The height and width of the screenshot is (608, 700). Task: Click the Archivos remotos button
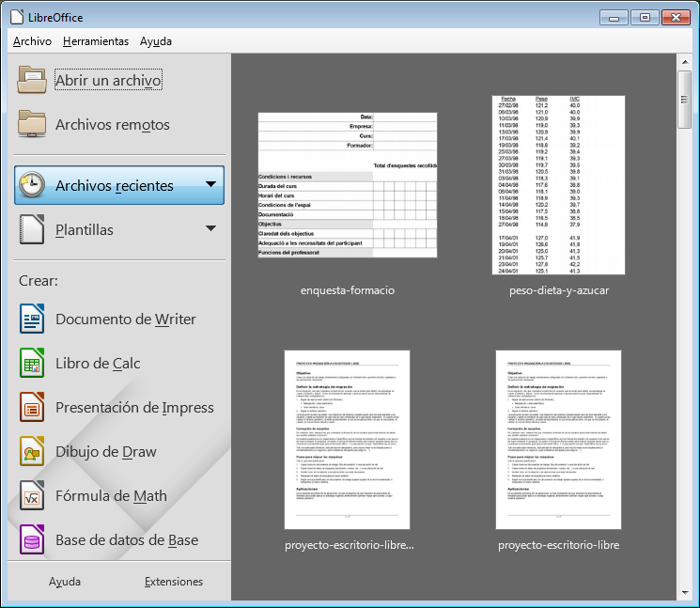(x=113, y=125)
